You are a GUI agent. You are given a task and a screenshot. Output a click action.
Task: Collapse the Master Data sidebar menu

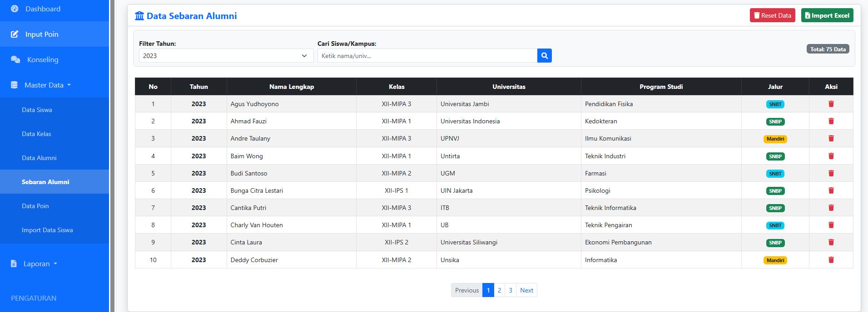[44, 85]
